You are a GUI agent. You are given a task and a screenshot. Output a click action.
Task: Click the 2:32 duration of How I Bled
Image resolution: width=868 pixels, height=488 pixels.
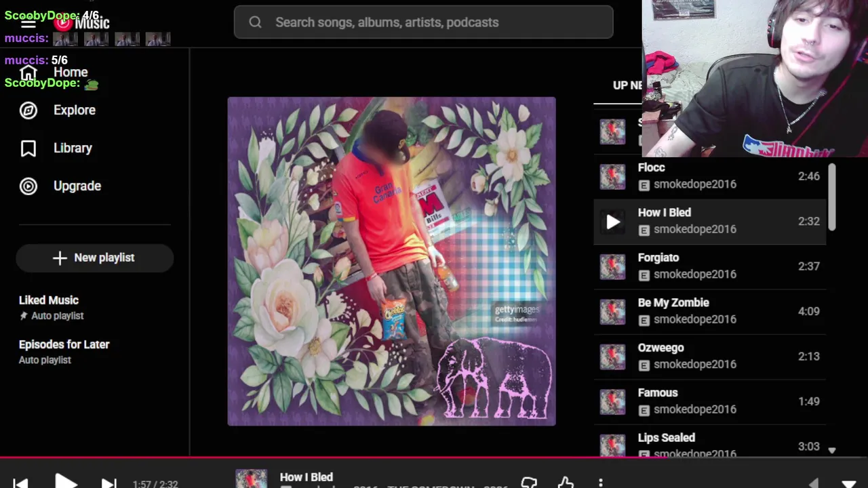click(808, 221)
